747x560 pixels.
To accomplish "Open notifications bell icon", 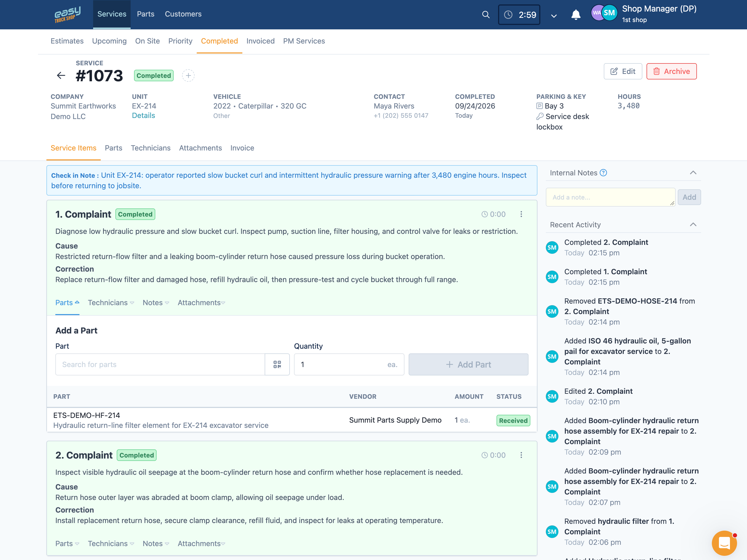I will pyautogui.click(x=576, y=15).
